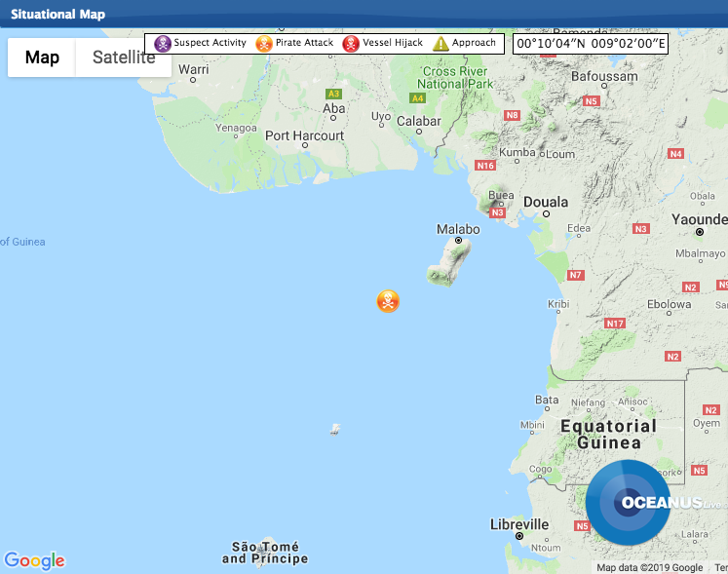Click the OCEANUS Live circular logo
The image size is (728, 574).
(x=629, y=503)
